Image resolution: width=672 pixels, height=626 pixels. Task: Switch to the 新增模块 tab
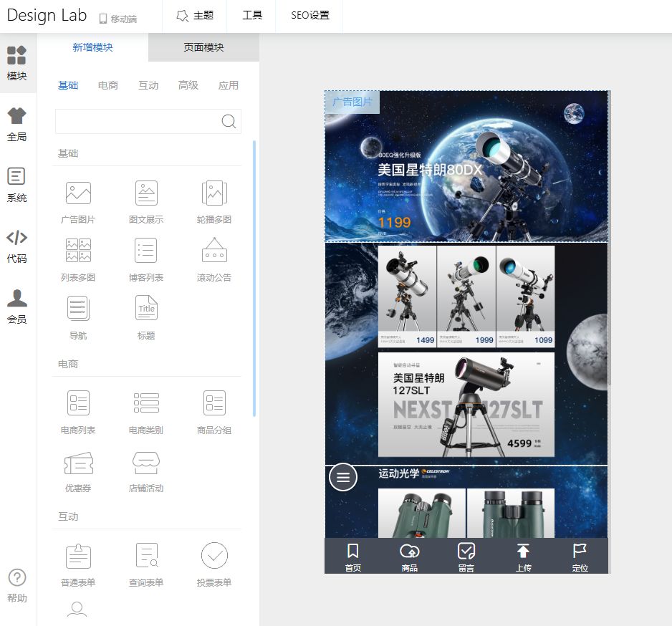coord(92,47)
